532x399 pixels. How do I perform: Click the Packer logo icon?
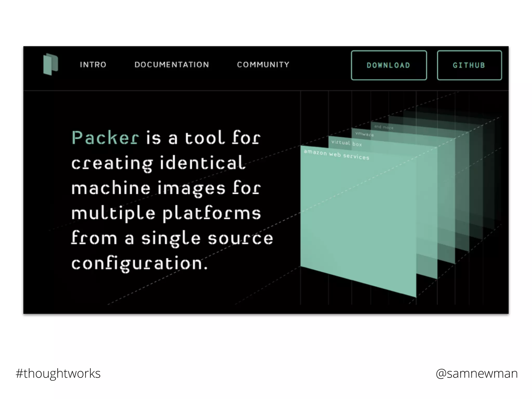(x=51, y=64)
